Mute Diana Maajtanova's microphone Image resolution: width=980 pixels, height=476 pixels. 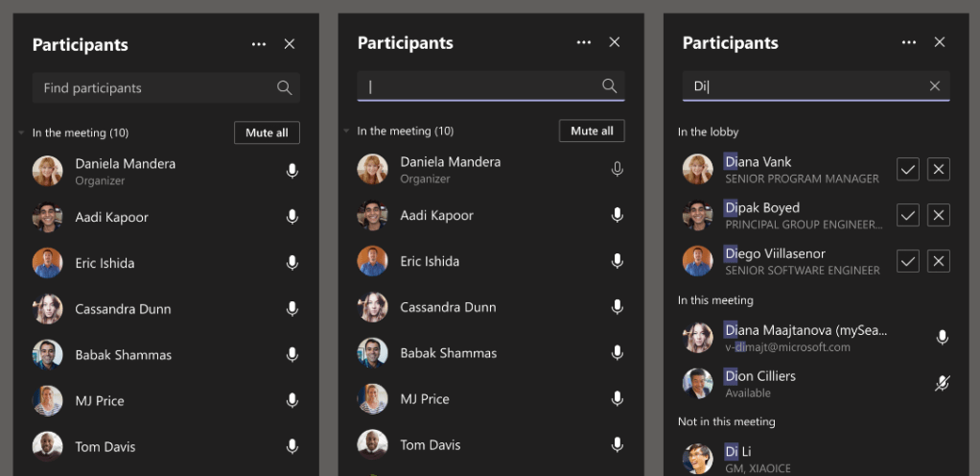[x=942, y=338]
